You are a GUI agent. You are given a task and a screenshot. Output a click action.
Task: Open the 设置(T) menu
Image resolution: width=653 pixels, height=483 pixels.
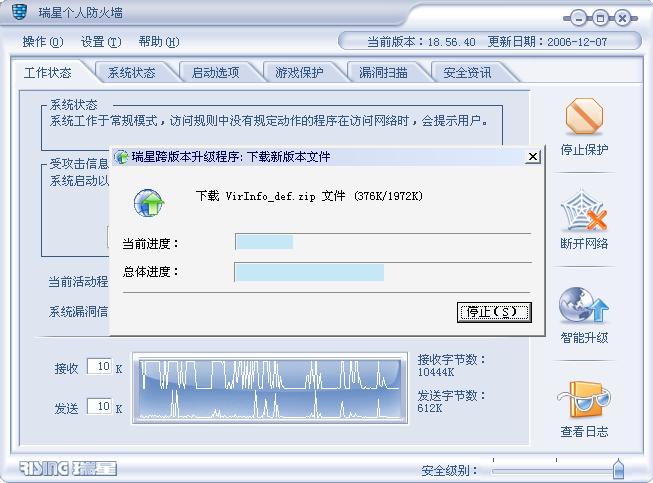click(101, 42)
